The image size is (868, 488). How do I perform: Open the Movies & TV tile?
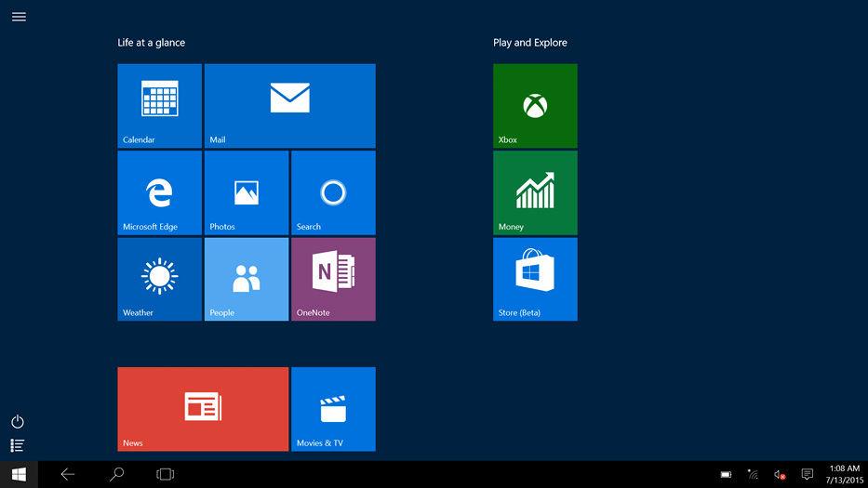[x=333, y=409]
